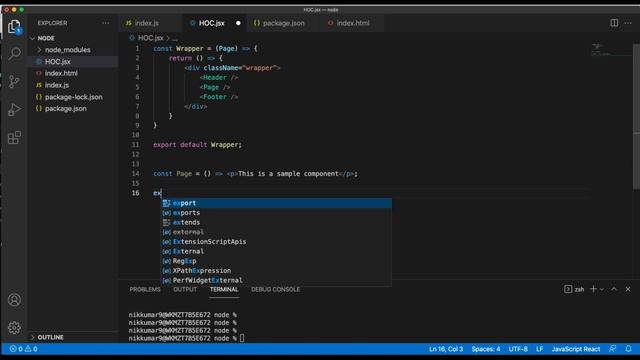Select the TERMINAL panel tab
Viewport: 640px width, 360px height.
[x=224, y=289]
